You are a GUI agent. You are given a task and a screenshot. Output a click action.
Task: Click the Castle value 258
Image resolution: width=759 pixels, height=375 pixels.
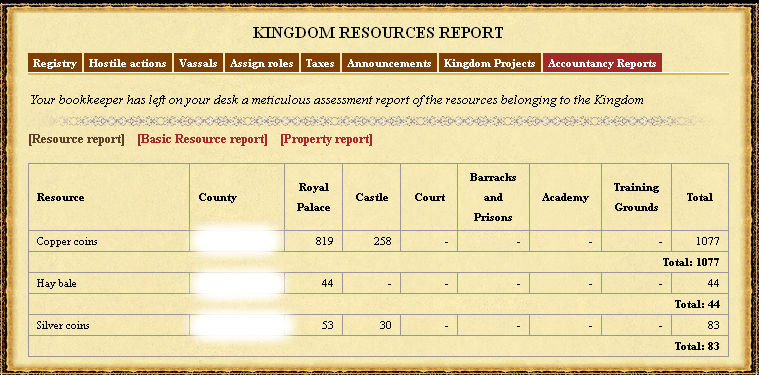click(x=382, y=241)
